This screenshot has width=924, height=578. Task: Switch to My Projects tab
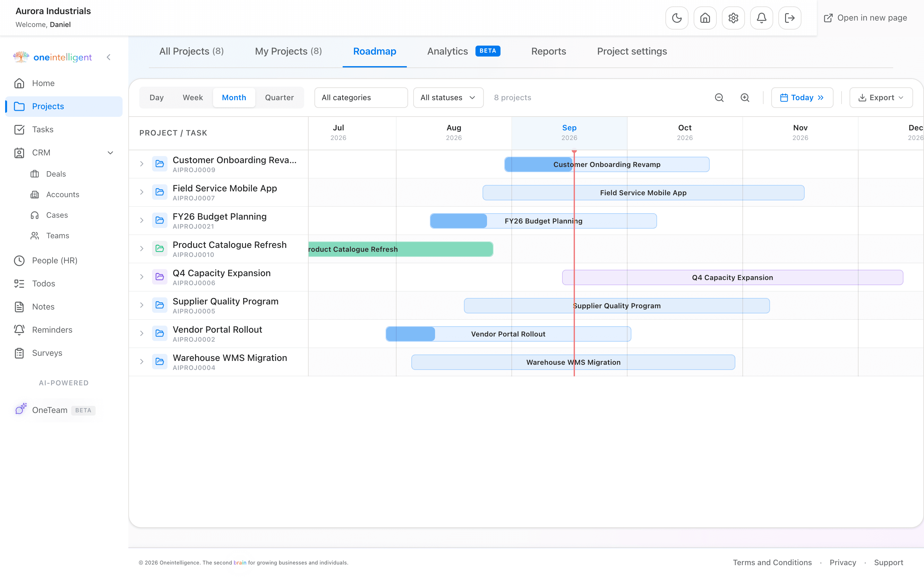pos(288,51)
